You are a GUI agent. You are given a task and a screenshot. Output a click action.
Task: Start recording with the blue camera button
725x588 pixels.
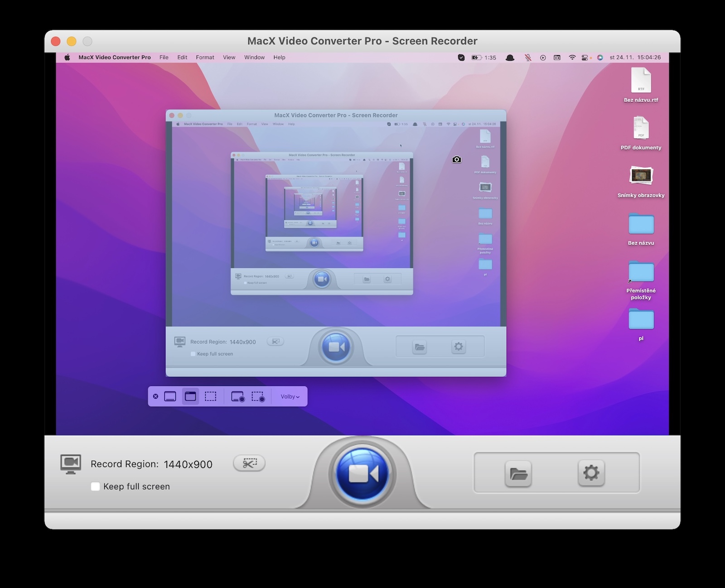(362, 474)
